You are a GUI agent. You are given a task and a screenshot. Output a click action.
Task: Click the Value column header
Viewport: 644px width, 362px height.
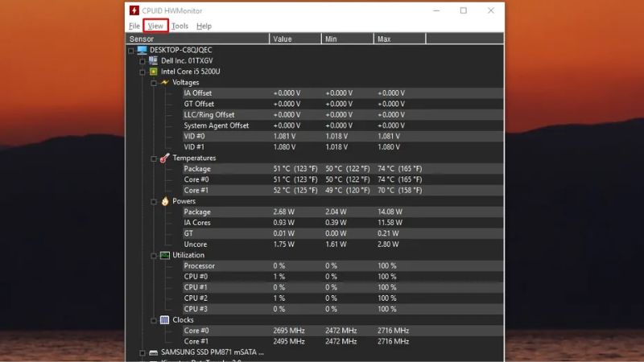tap(295, 39)
